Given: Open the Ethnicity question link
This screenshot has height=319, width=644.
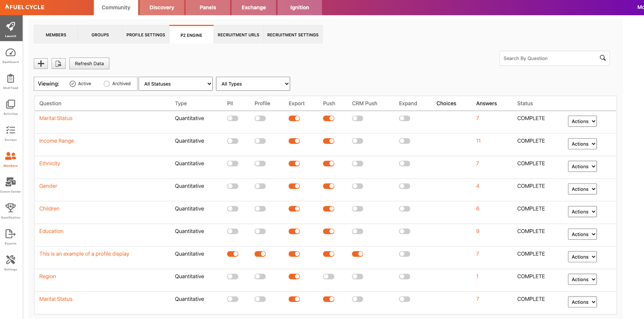Looking at the screenshot, I should [49, 163].
